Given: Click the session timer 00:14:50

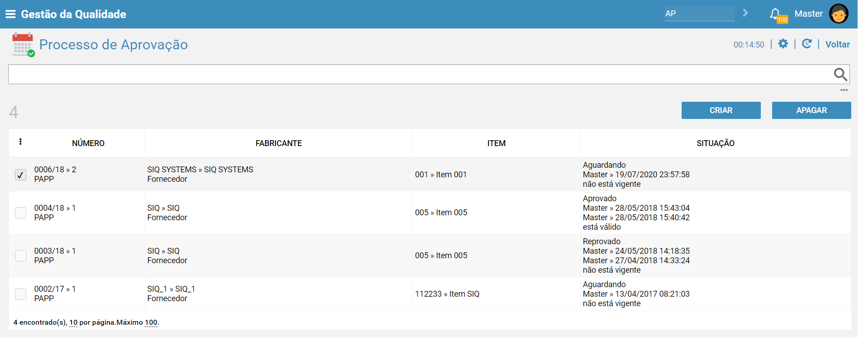Looking at the screenshot, I should [749, 45].
